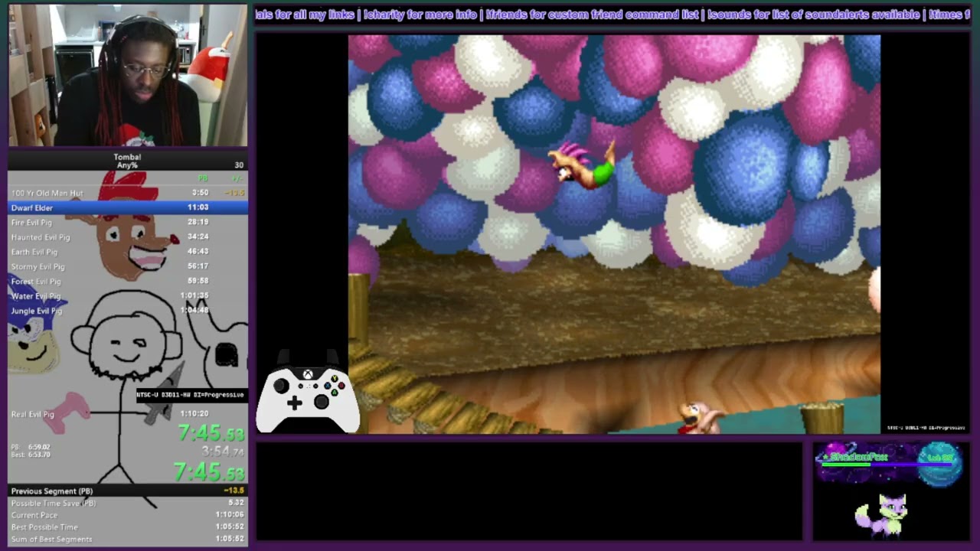Click the top green 7:45 timer

[x=211, y=433]
